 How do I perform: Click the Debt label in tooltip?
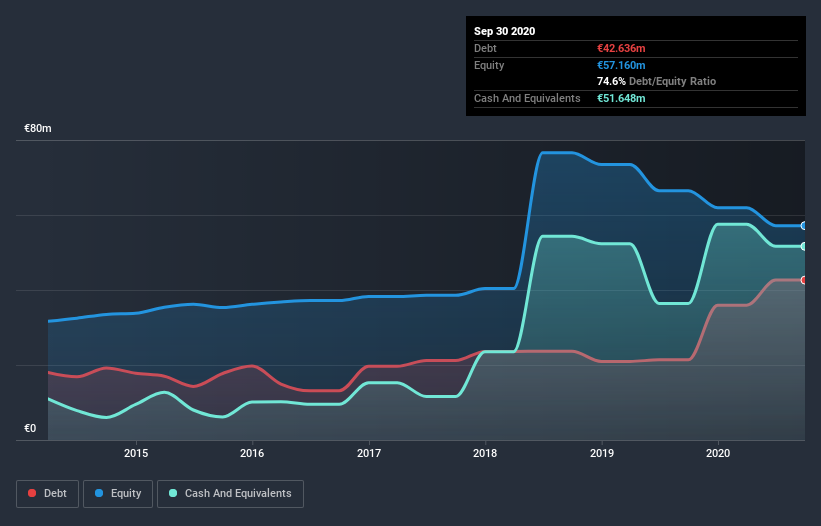[485, 48]
